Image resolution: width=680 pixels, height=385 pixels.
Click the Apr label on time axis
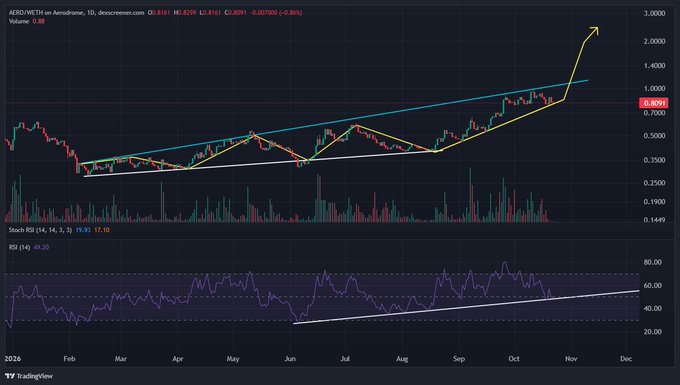(x=178, y=359)
